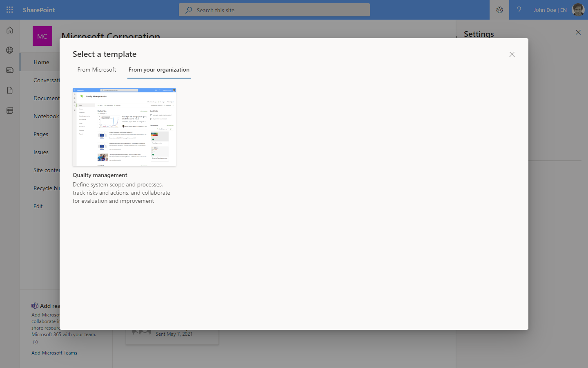Open John Doe's profile picture menu
The width and height of the screenshot is (588, 368).
pos(578,10)
